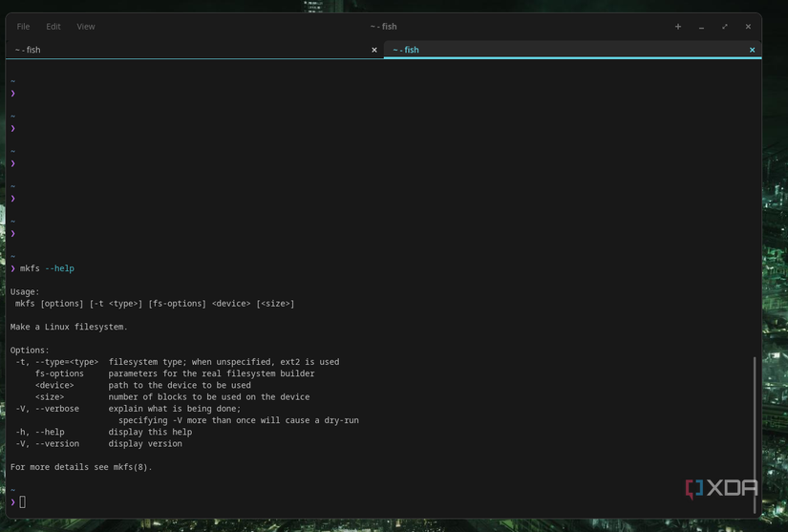Click the cursor at the bottom prompt
This screenshot has width=788, height=532.
(22, 502)
